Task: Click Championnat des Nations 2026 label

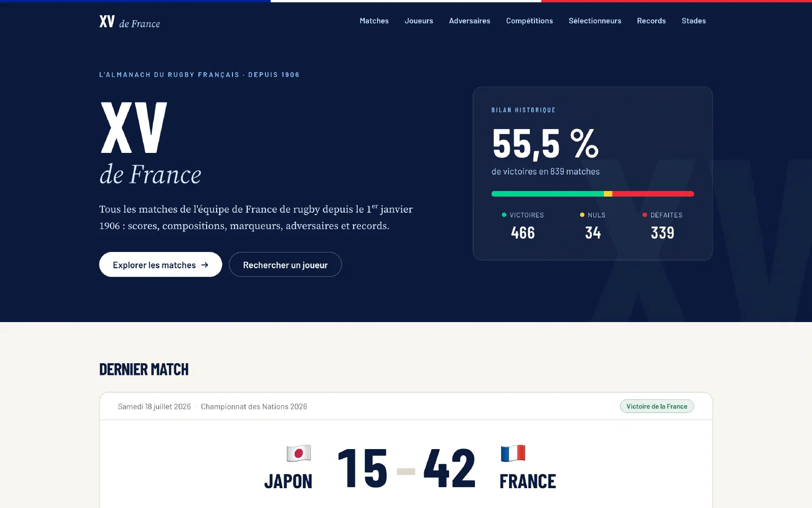Action: (x=254, y=406)
